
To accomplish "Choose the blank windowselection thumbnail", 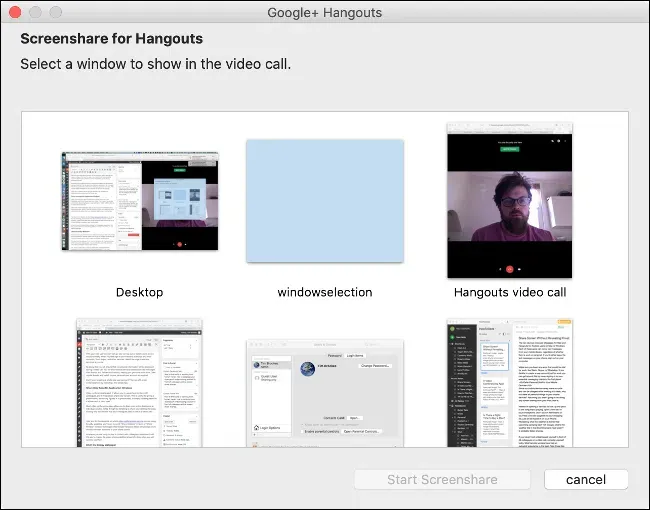I will (325, 201).
